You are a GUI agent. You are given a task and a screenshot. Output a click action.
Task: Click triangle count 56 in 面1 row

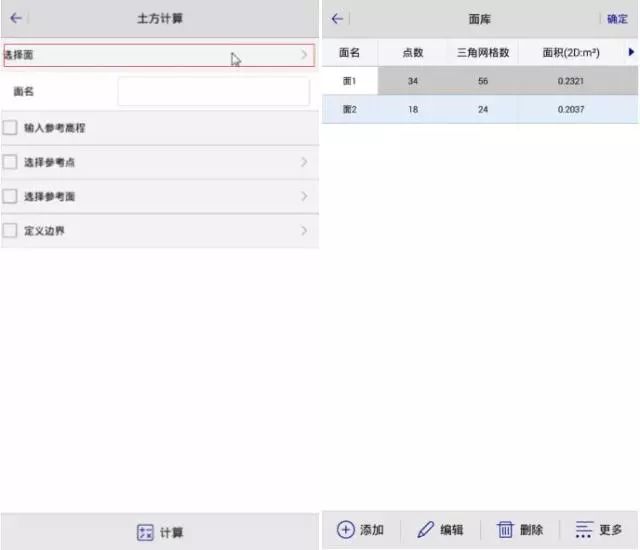click(483, 81)
